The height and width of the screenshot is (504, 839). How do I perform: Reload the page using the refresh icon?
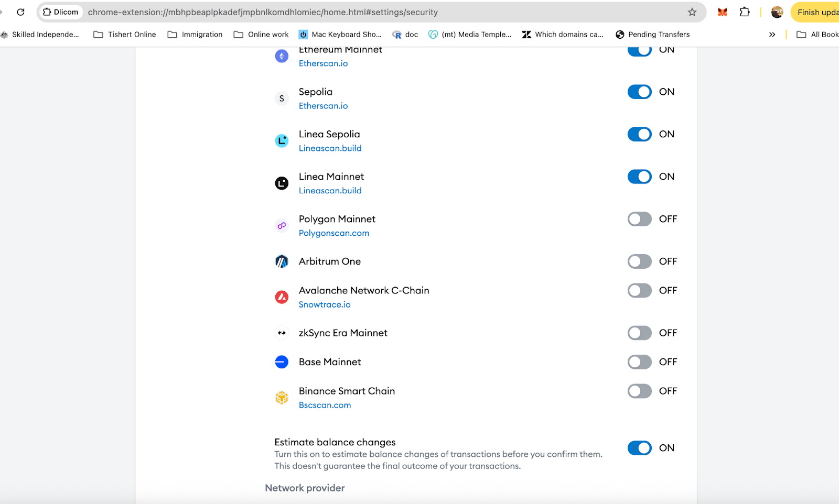coord(20,12)
